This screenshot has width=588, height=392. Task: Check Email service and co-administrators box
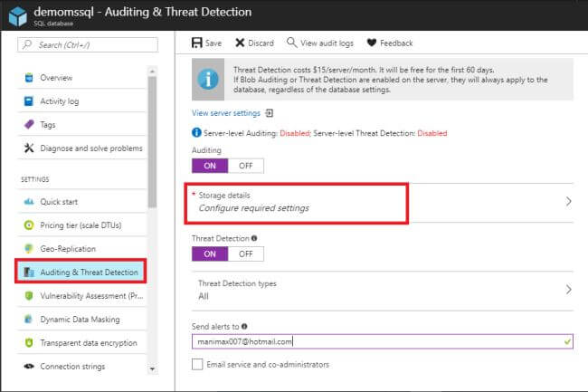pyautogui.click(x=197, y=364)
